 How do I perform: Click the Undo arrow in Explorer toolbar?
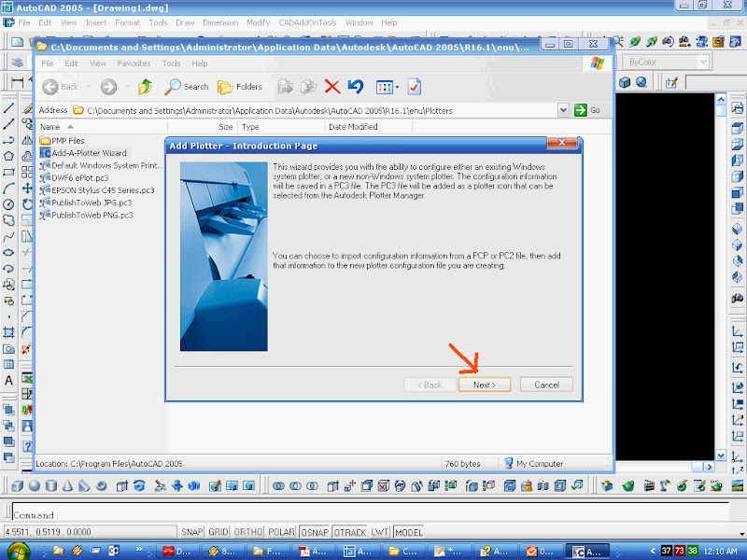(x=356, y=87)
